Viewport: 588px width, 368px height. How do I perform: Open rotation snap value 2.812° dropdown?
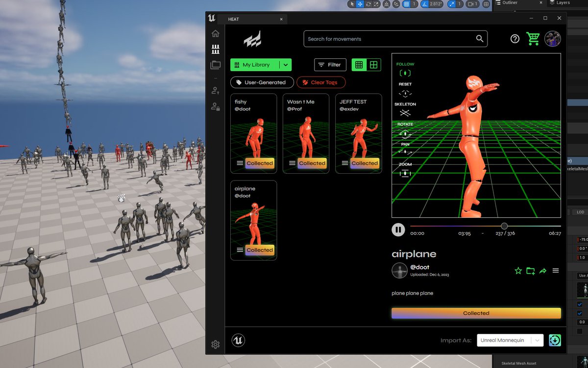tap(436, 4)
